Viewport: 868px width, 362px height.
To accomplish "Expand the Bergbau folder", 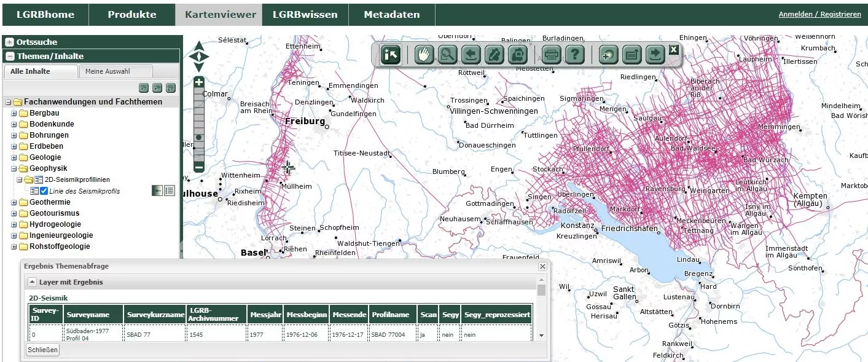I will (x=14, y=113).
